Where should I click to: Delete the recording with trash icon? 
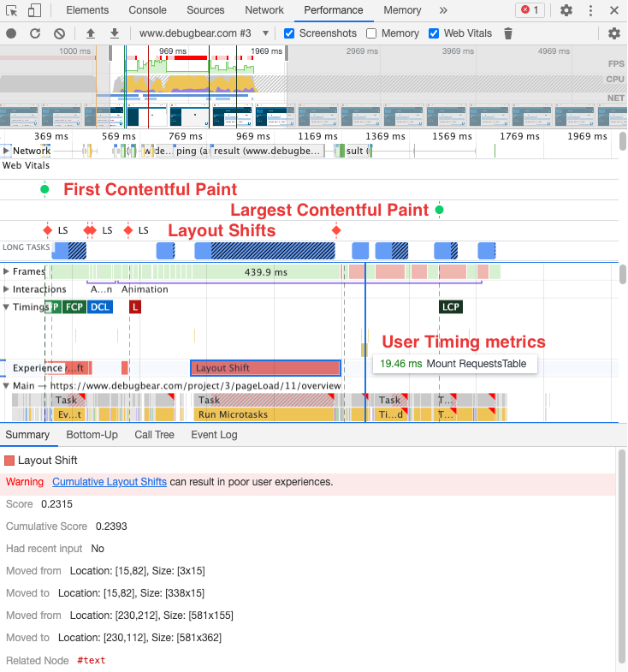coord(508,33)
